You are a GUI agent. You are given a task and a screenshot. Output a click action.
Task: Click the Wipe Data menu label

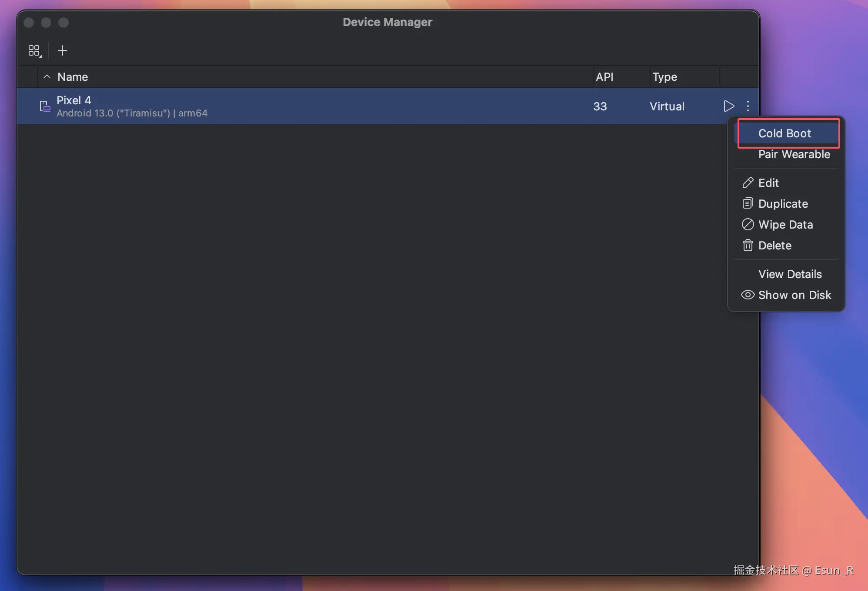coord(785,225)
